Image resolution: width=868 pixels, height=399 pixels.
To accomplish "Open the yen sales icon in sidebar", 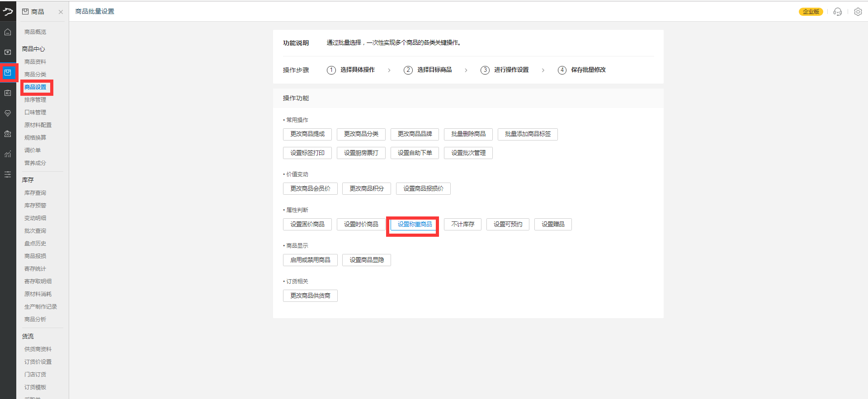I will [x=8, y=52].
